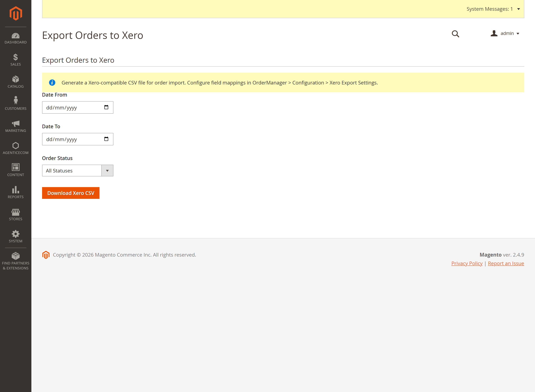Click the Magento logo in the sidebar

click(x=16, y=13)
